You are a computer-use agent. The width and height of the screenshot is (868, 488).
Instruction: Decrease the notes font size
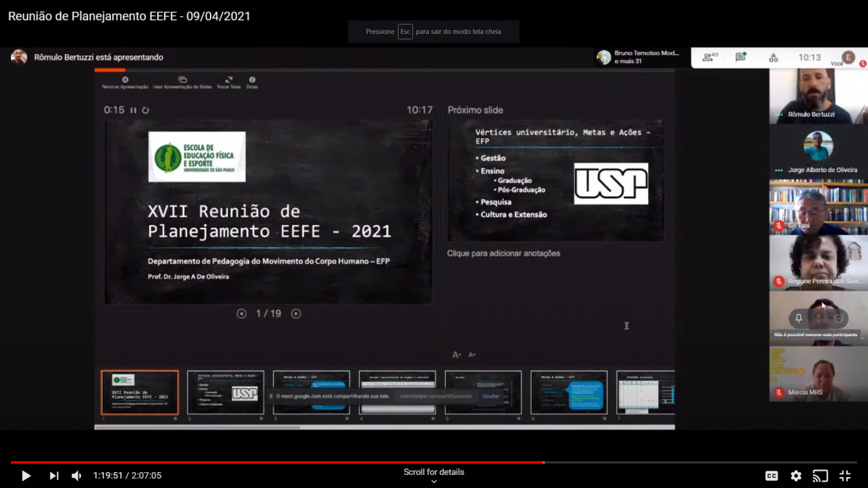[472, 355]
